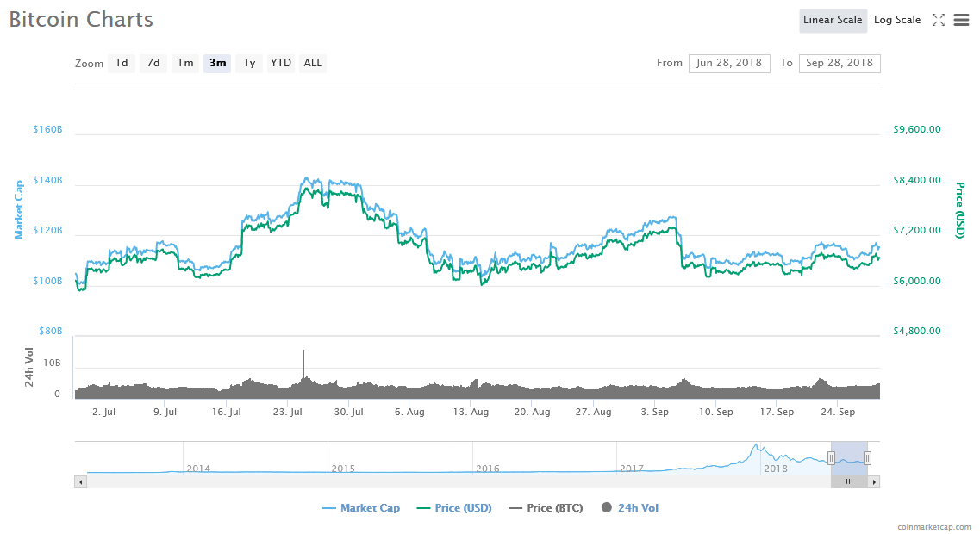The height and width of the screenshot is (534, 980).
Task: Select the 1y zoom range
Action: (x=249, y=63)
